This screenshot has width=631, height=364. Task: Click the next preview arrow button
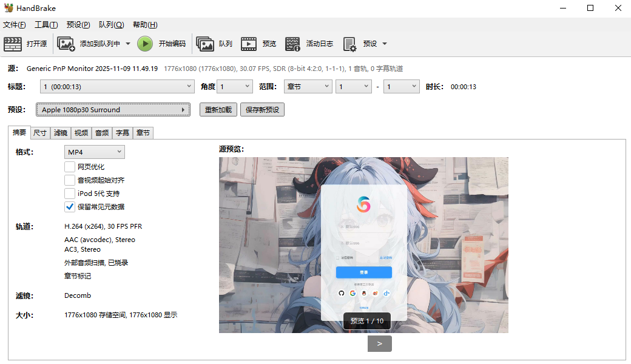pos(379,343)
